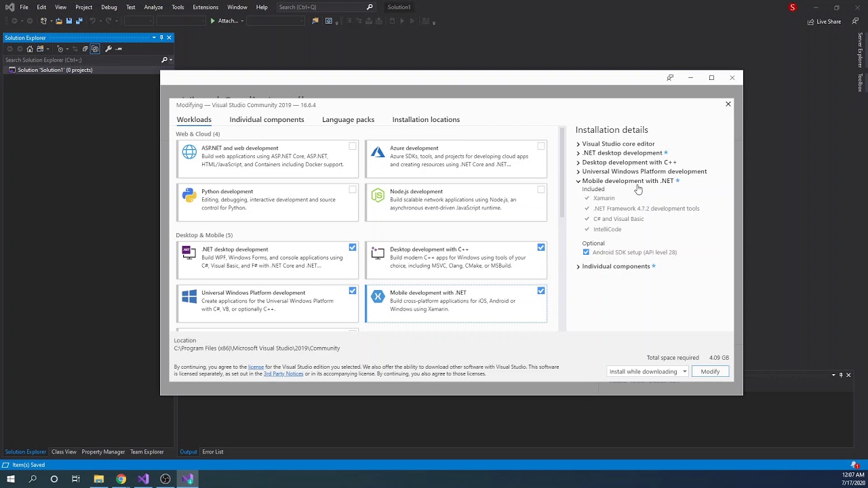868x488 pixels.
Task: Open the Tools menu
Action: tap(178, 7)
